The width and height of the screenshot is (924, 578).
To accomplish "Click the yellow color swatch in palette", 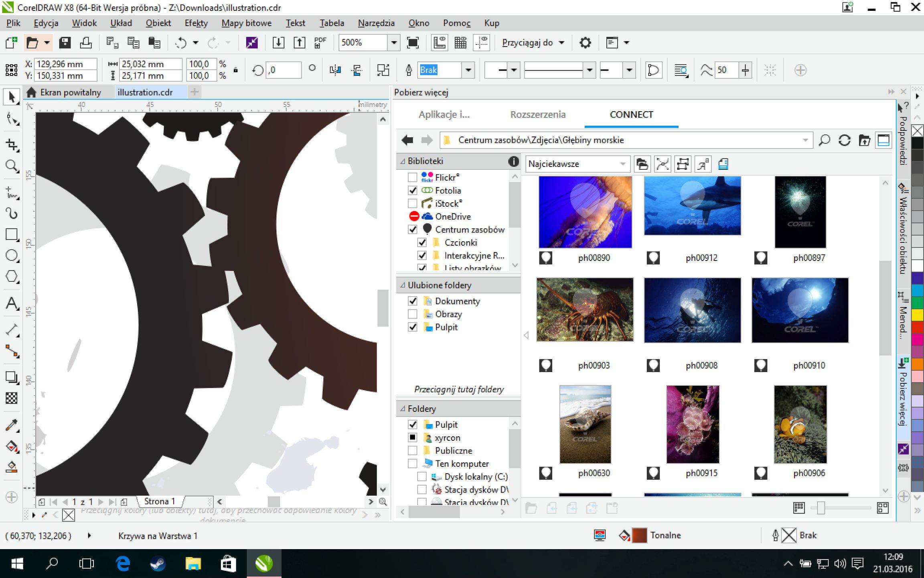I will point(918,315).
